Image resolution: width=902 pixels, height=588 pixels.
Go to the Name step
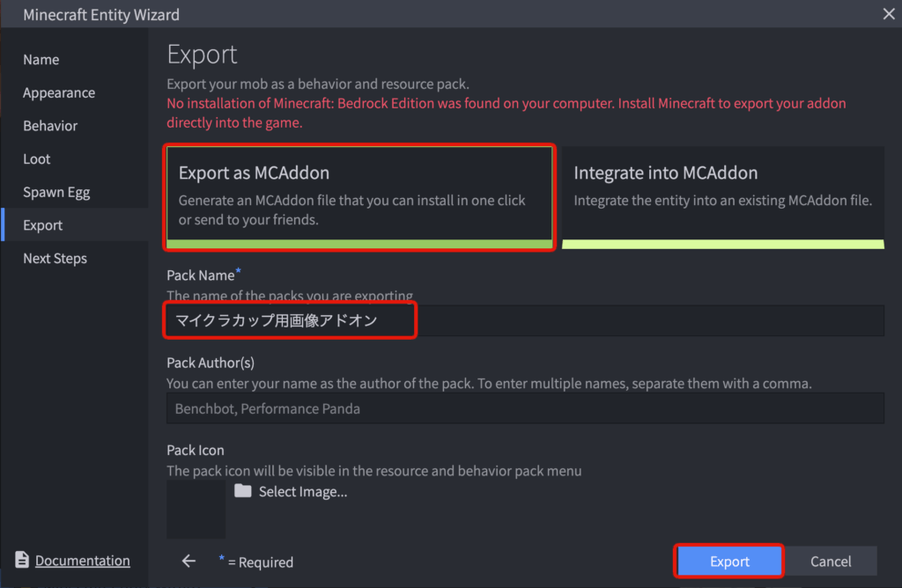(41, 60)
